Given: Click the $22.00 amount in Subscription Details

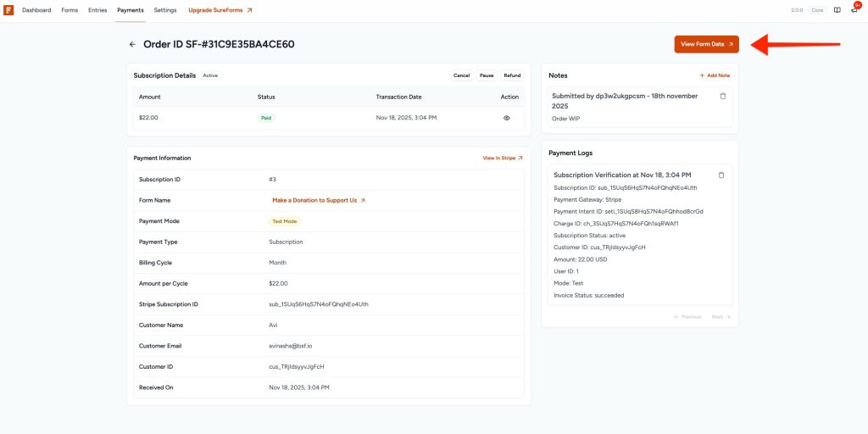Looking at the screenshot, I should pos(148,118).
